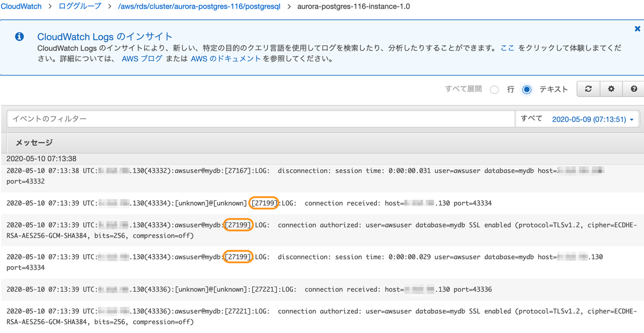Click the すべて time range option
644x333 pixels.
(531, 119)
